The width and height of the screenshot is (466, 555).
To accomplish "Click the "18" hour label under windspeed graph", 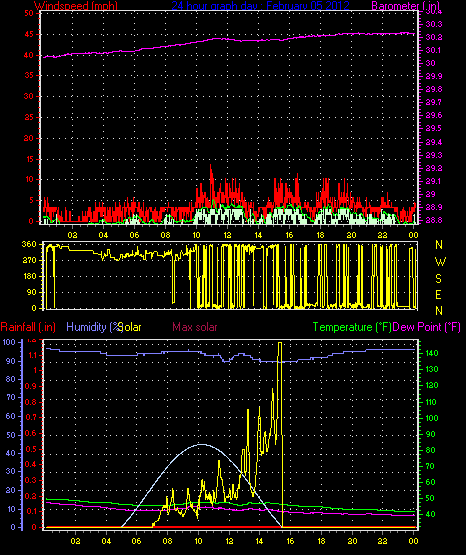I will coord(321,235).
